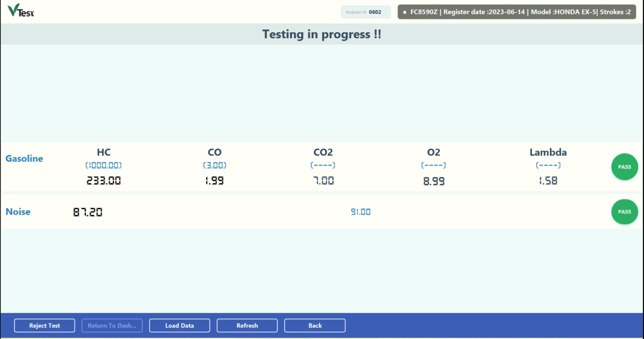Select the Noise limit value 91.00

[361, 212]
